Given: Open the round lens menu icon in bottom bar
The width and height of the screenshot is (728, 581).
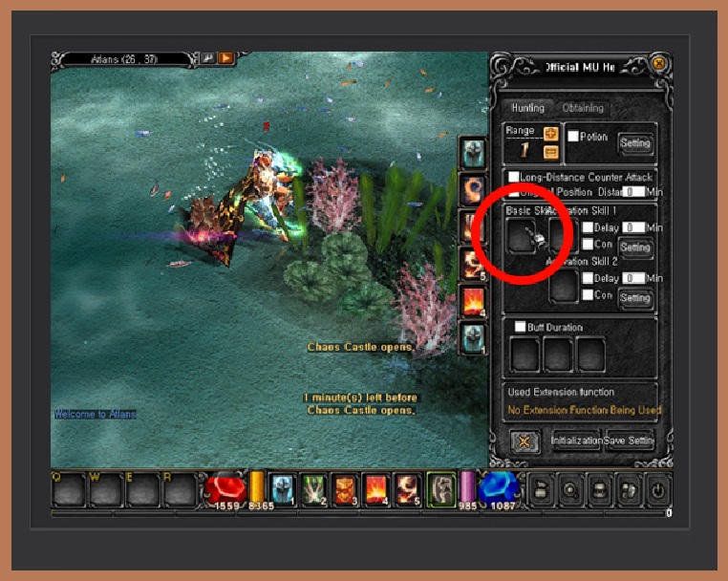Looking at the screenshot, I should 570,491.
